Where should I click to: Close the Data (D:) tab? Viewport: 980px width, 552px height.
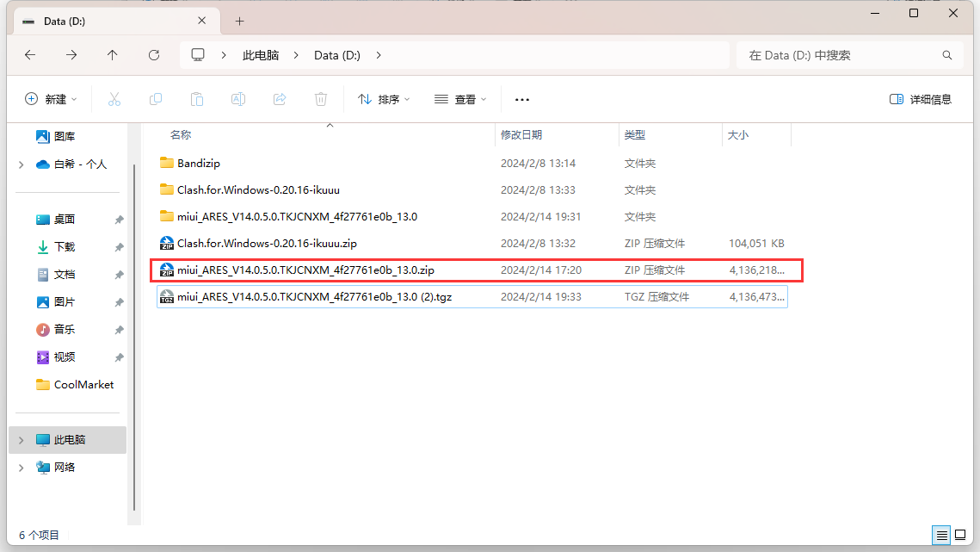[x=202, y=21]
